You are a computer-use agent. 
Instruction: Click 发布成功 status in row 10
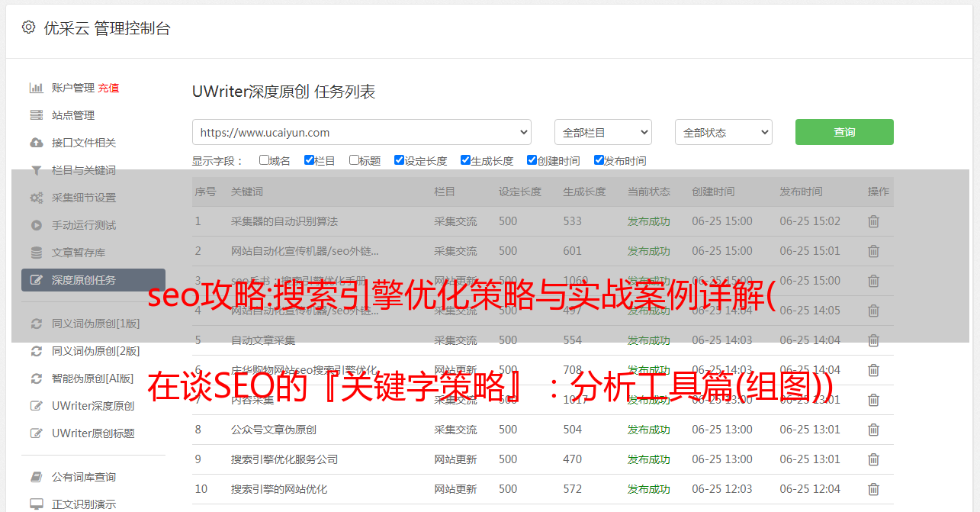[649, 489]
